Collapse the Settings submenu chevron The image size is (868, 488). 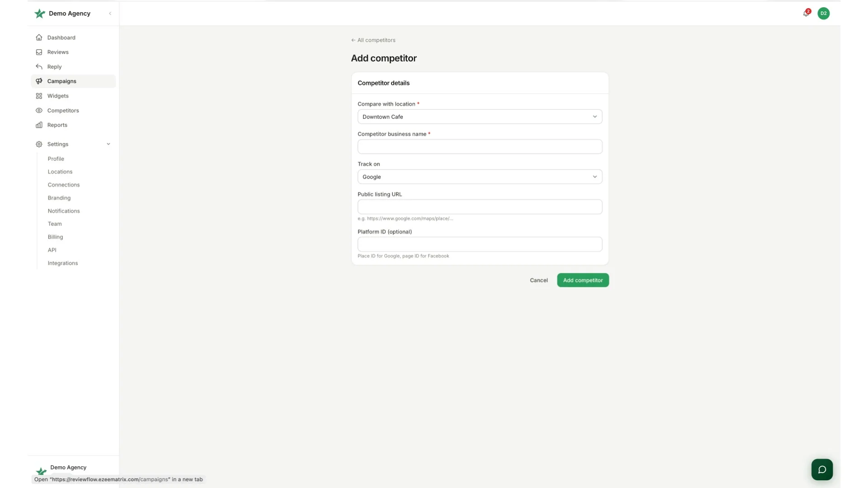point(108,144)
